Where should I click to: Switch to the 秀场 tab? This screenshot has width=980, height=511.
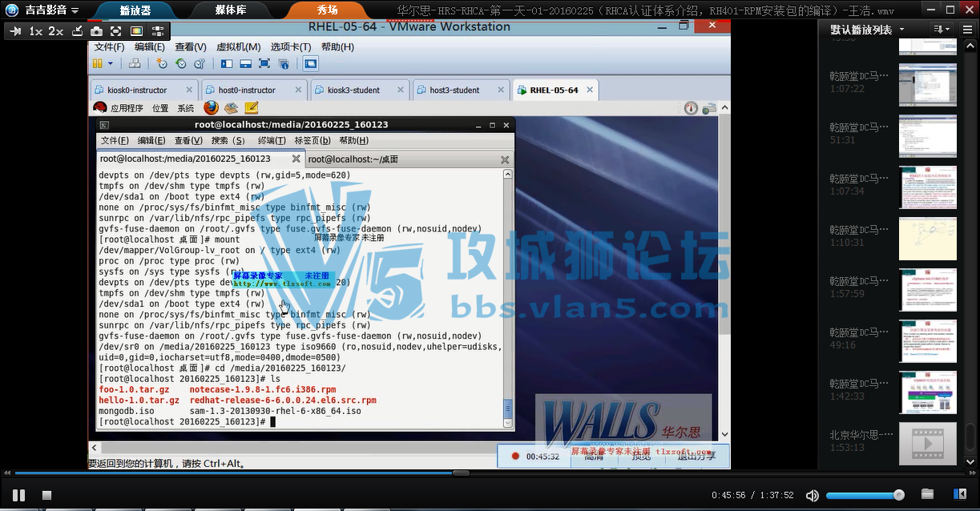pos(327,10)
